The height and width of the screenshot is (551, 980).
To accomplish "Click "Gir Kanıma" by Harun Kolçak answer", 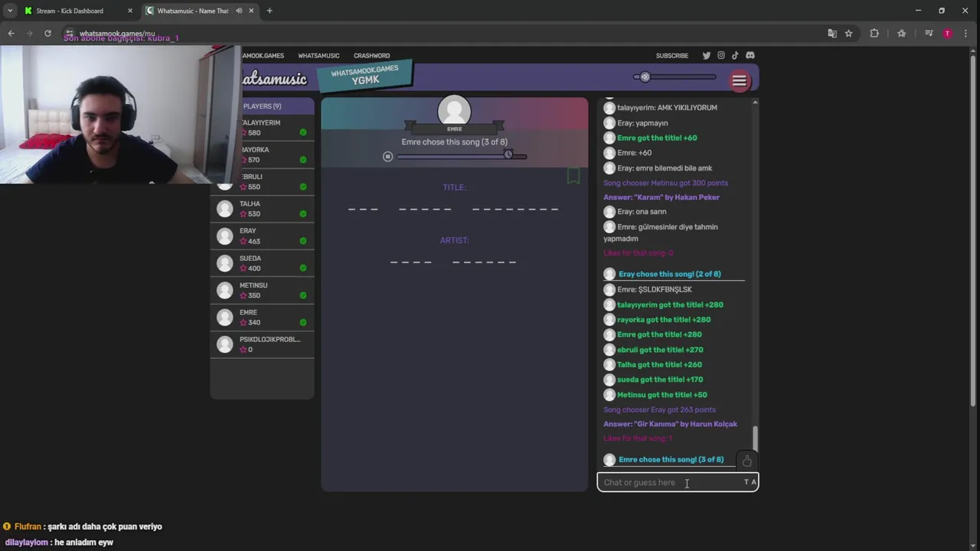I will [670, 424].
